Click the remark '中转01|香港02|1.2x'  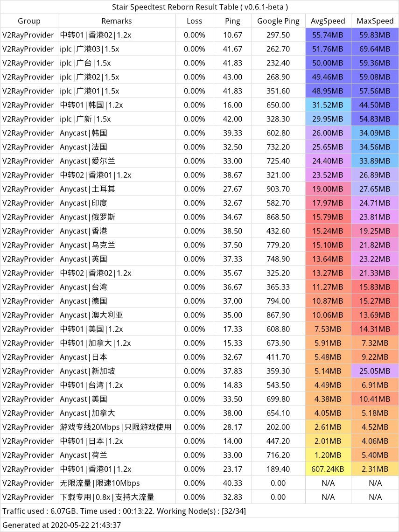click(x=96, y=35)
